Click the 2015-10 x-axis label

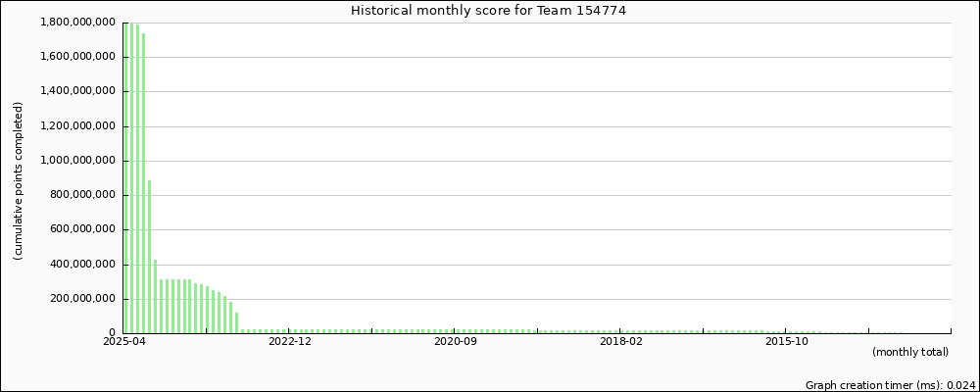coord(786,341)
